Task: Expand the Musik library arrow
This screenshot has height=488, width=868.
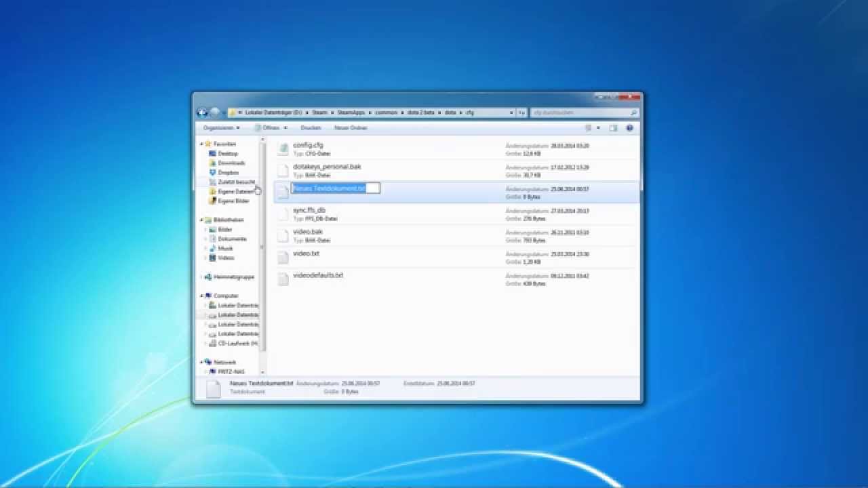Action: click(205, 249)
